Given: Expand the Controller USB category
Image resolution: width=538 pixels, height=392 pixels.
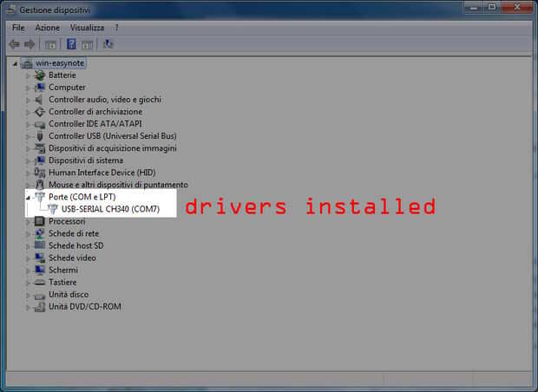Looking at the screenshot, I should coord(28,136).
